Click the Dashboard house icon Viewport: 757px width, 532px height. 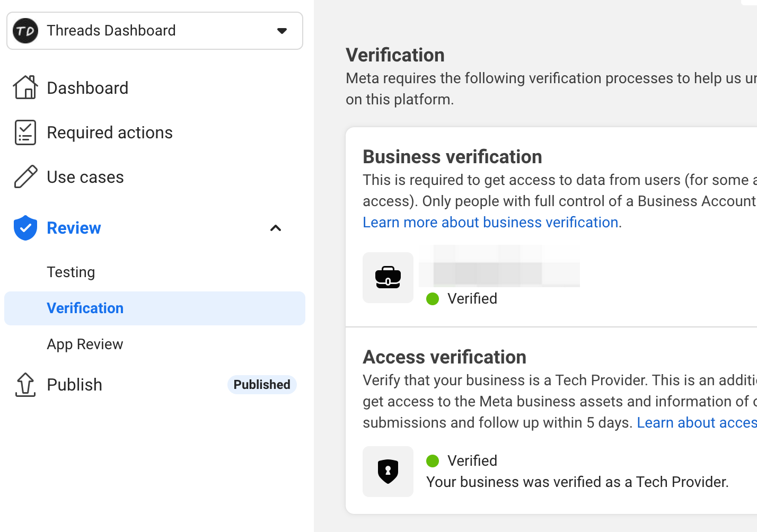25,87
